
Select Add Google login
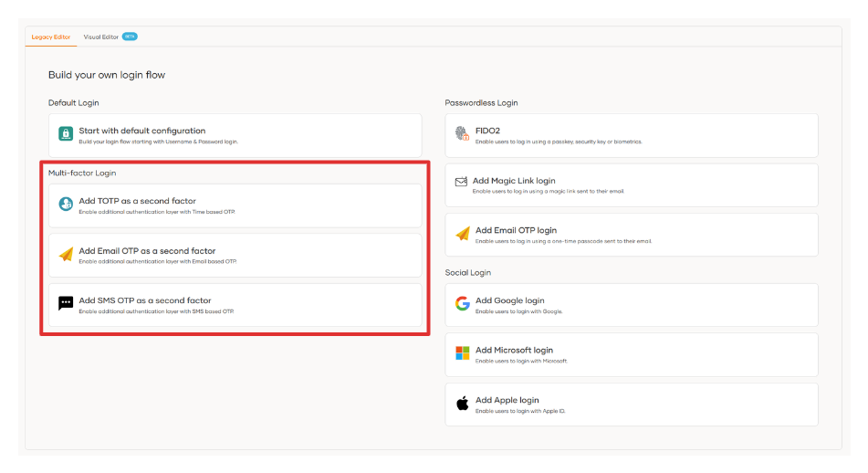[632, 305]
